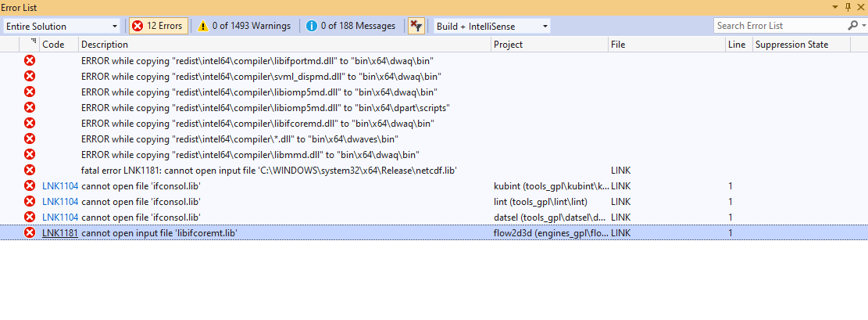
Task: Click the auto-hide pin icon
Action: 848,6
